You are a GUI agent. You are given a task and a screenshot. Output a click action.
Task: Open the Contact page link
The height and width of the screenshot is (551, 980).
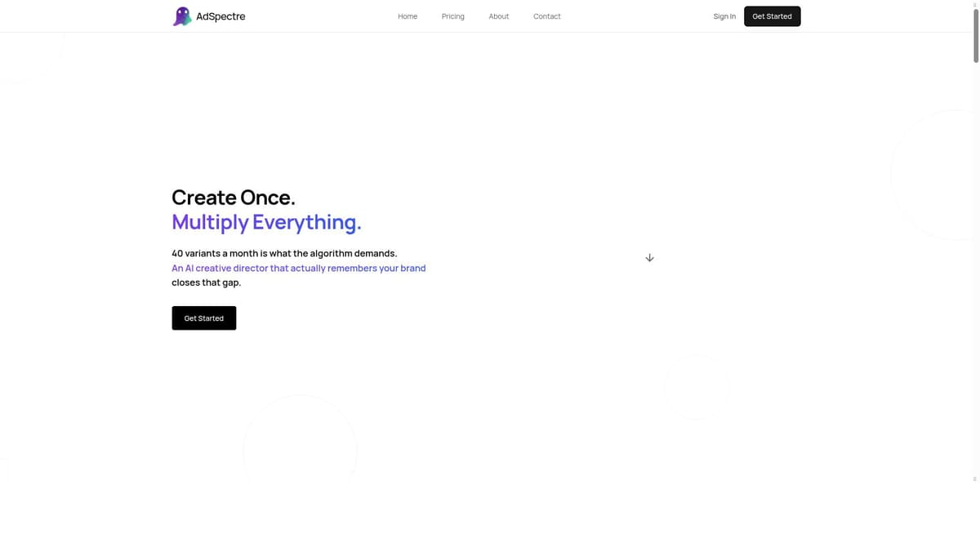pos(547,16)
